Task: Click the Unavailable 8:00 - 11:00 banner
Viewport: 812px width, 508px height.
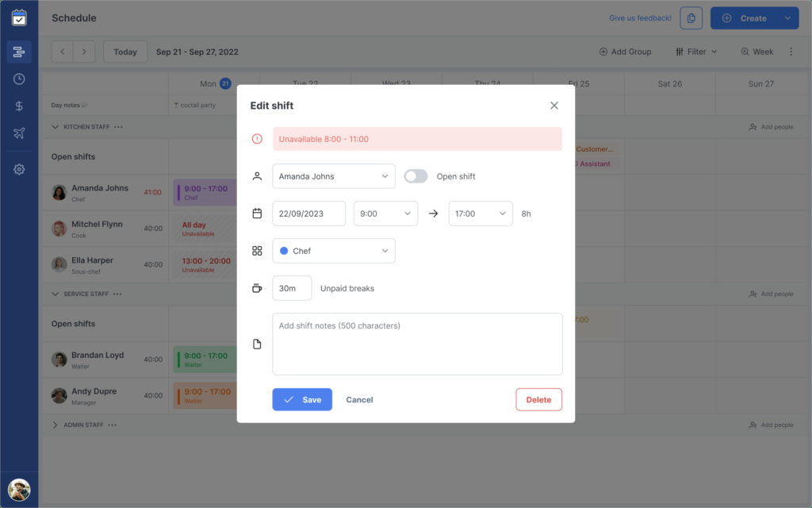Action: click(418, 138)
